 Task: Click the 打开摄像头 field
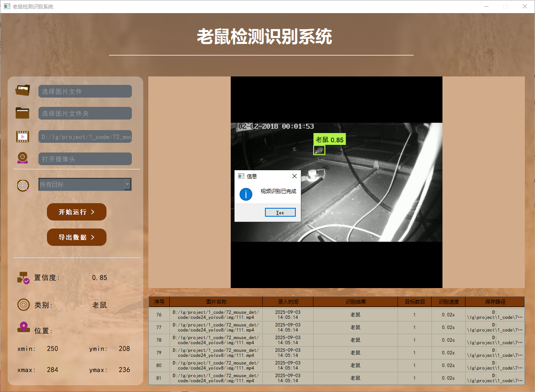coord(85,159)
